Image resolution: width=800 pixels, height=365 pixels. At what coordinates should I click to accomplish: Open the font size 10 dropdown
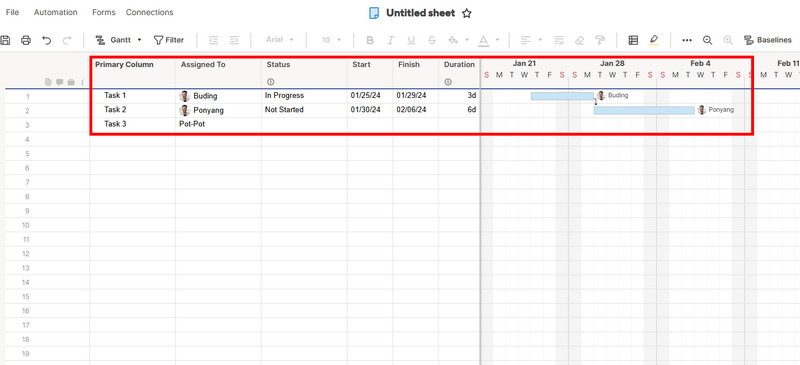click(x=331, y=40)
